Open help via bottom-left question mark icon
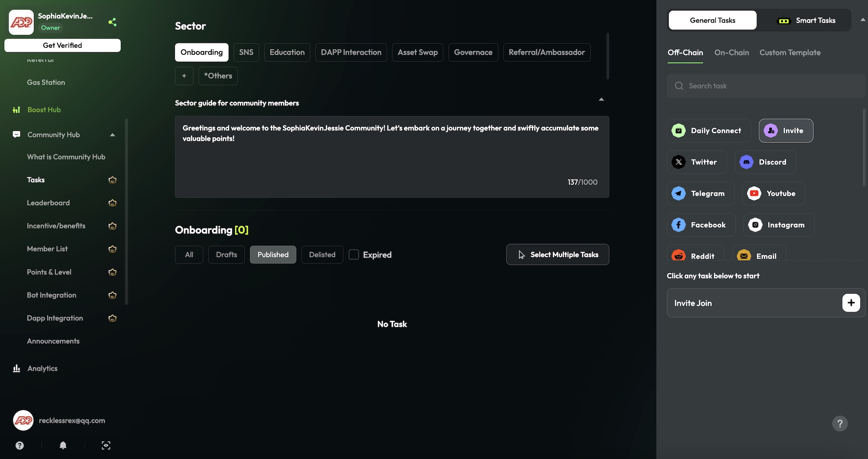This screenshot has width=868, height=459. pos(20,445)
